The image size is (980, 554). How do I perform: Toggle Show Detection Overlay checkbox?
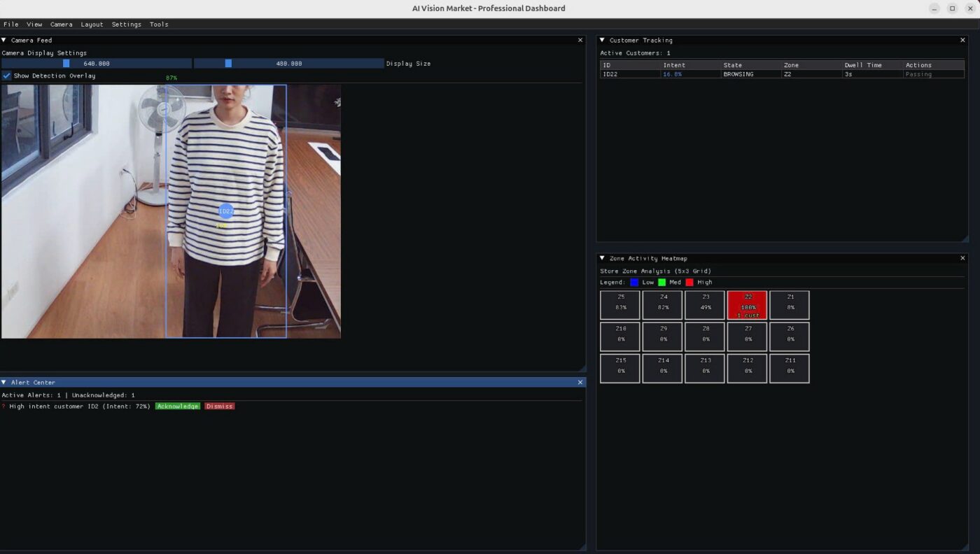(x=7, y=76)
